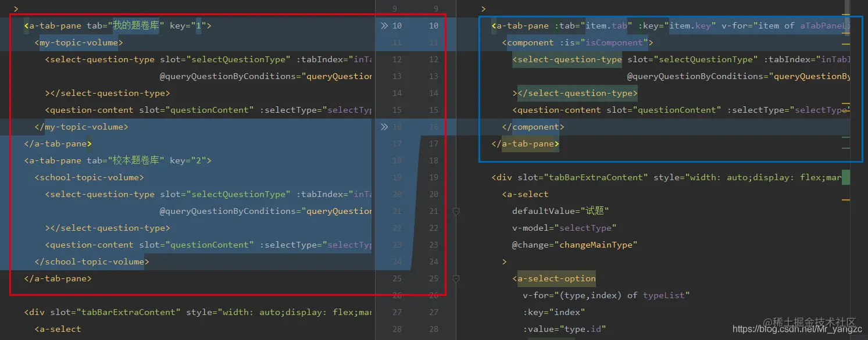Click the defaultValue="试题" attribute
Image resolution: width=868 pixels, height=340 pixels.
(x=560, y=211)
